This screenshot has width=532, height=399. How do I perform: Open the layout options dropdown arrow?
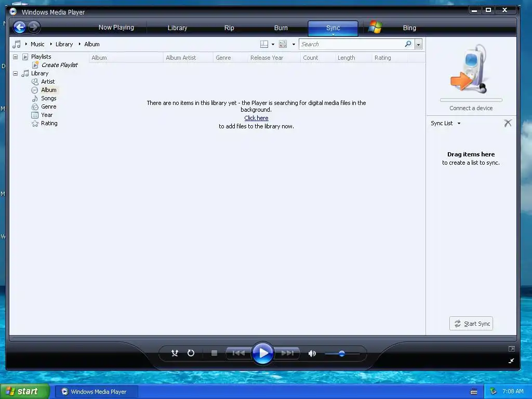[273, 45]
